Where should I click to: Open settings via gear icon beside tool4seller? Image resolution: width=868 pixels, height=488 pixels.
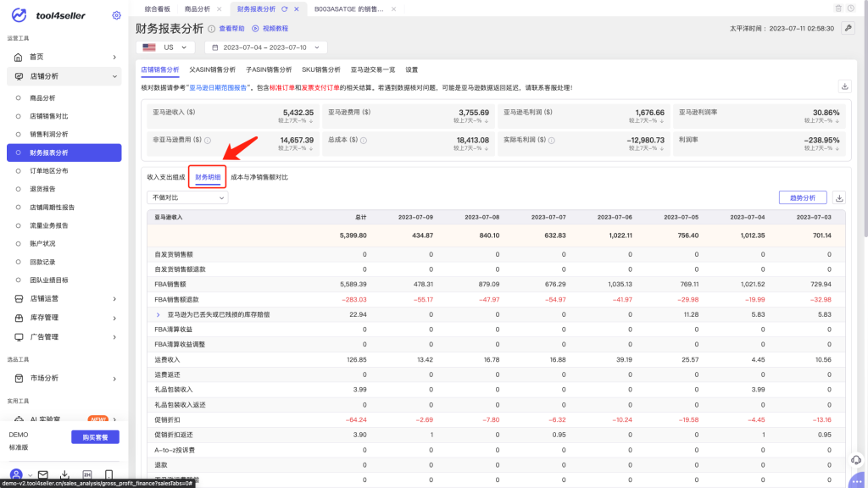(116, 15)
